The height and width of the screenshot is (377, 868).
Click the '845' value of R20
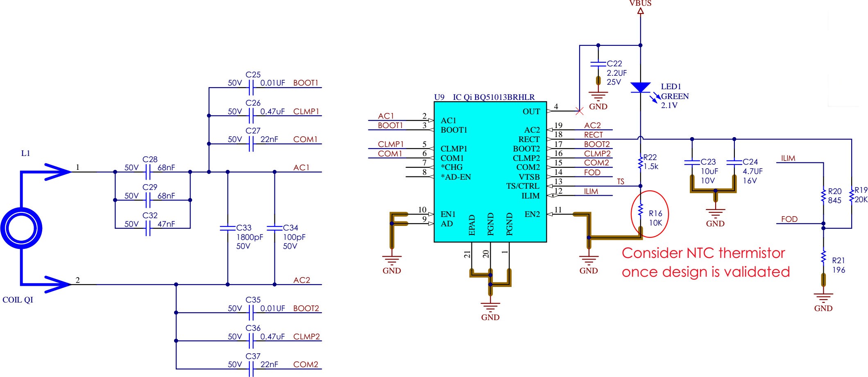point(834,200)
